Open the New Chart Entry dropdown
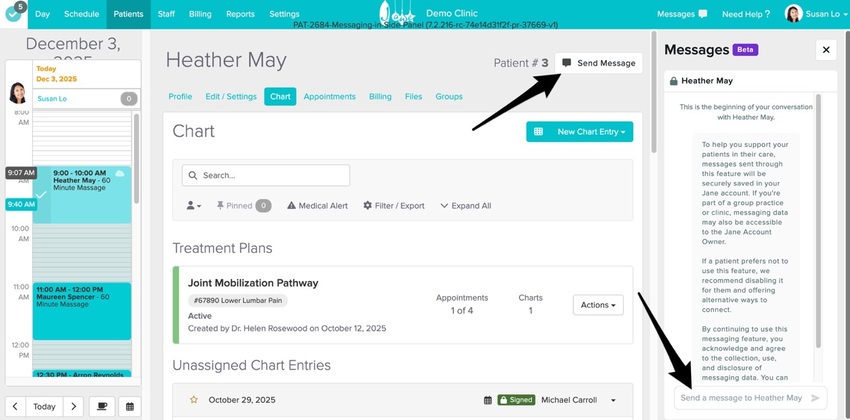Viewport: 850px width, 420px height. point(579,132)
